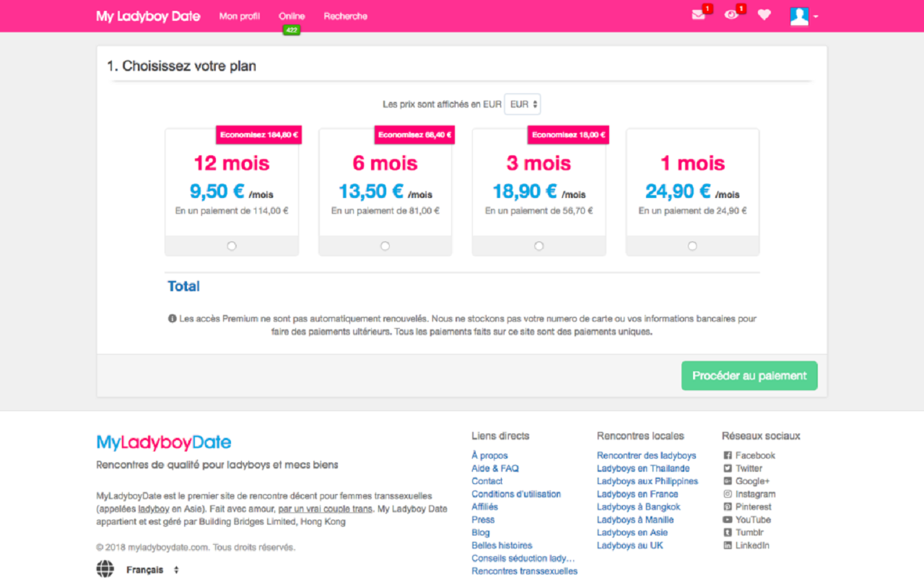The image size is (924, 578).
Task: Click the Pinterest icon in footer
Action: tap(728, 507)
